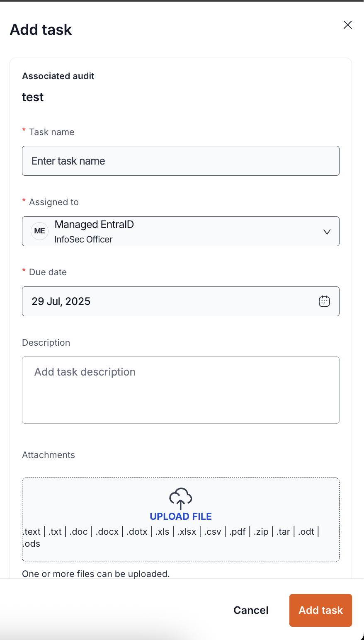Focus the Add task description box
This screenshot has height=640, width=364.
coord(180,390)
